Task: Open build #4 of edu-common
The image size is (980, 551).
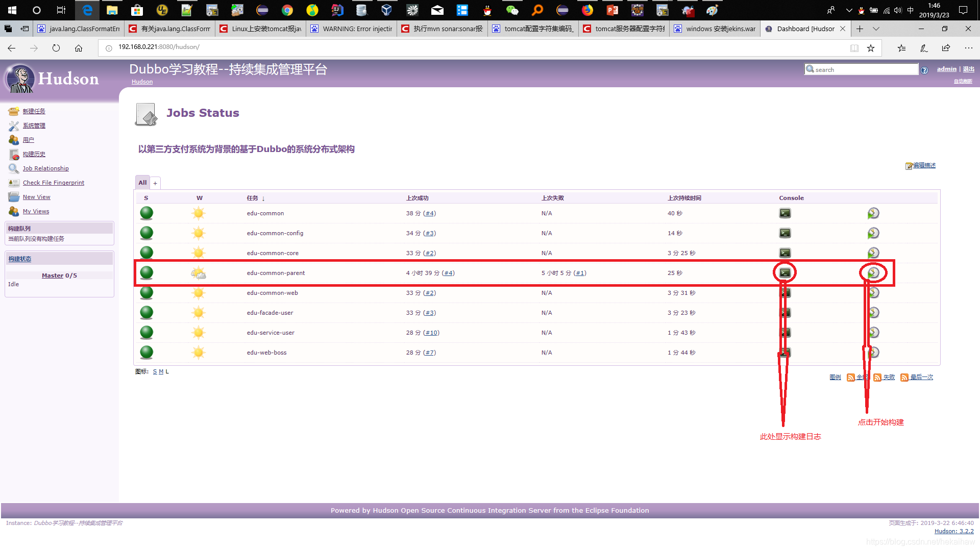Action: click(429, 213)
